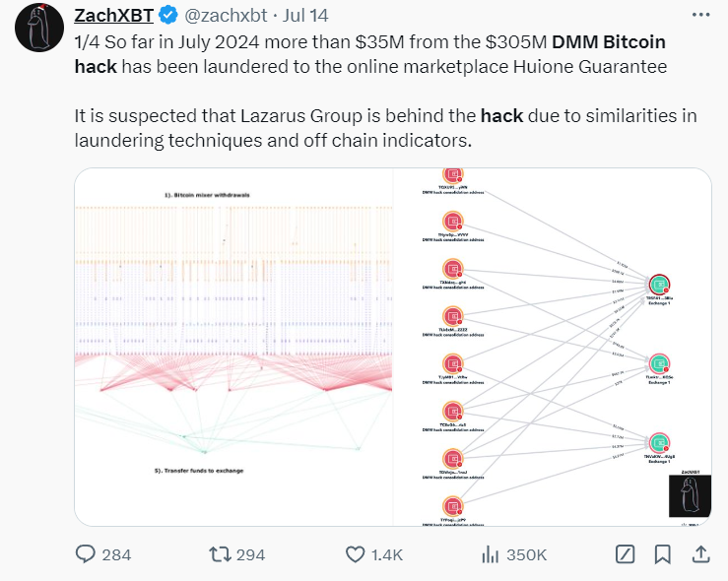Click the @zachxbt handle

click(224, 17)
